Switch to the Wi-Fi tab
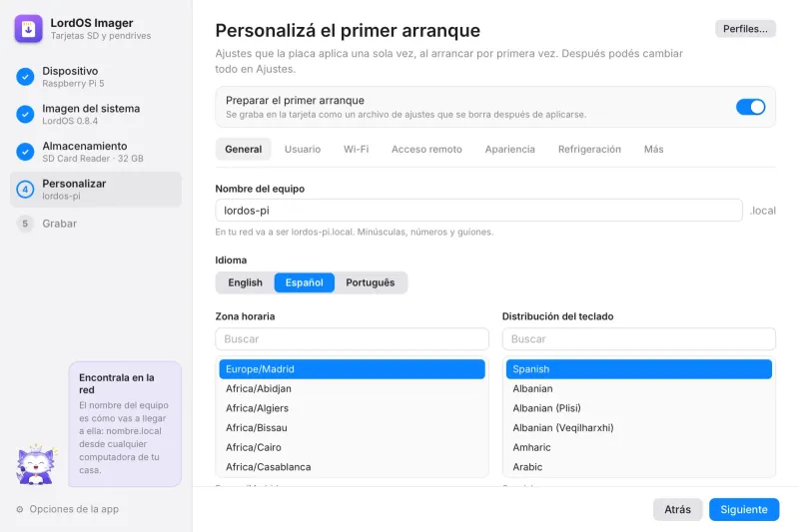 356,149
